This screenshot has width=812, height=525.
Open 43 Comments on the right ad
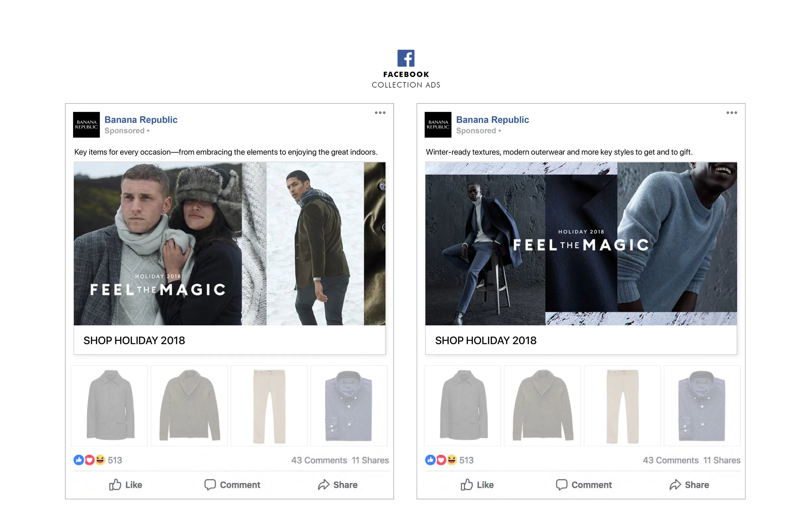[x=670, y=460]
